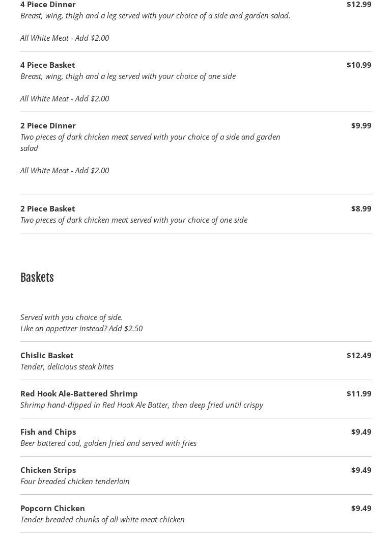The height and width of the screenshot is (559, 392).
Task: Select the Chislic Basket item name
Action: point(47,355)
